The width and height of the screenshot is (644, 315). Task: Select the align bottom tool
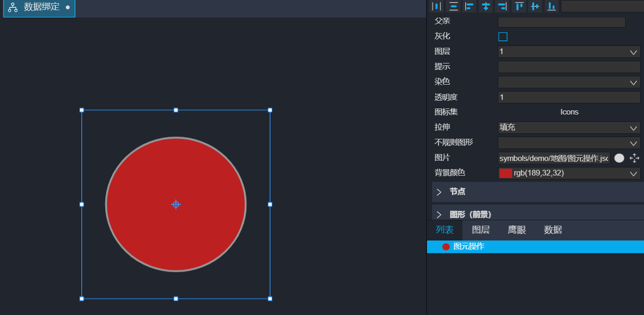tap(552, 6)
